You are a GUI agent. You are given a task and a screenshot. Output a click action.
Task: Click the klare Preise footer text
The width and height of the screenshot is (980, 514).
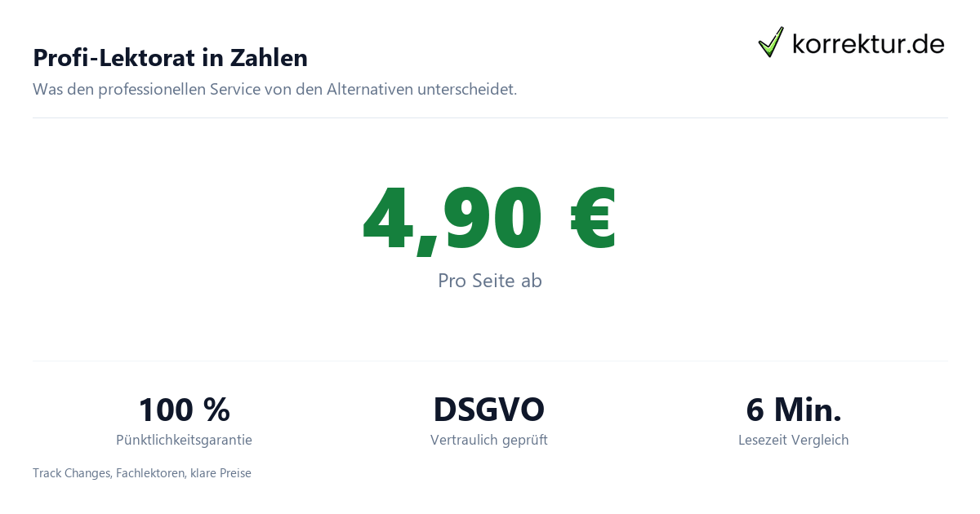point(220,473)
